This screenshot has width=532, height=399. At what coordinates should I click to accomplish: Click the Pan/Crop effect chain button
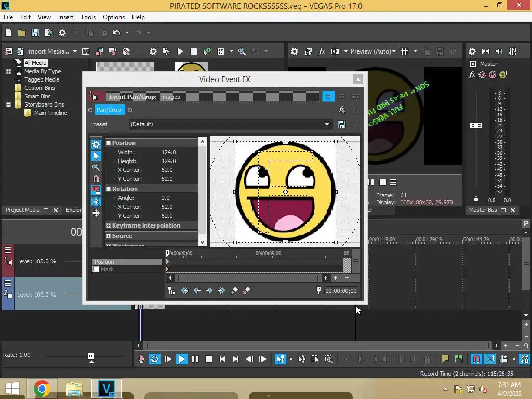click(x=109, y=110)
